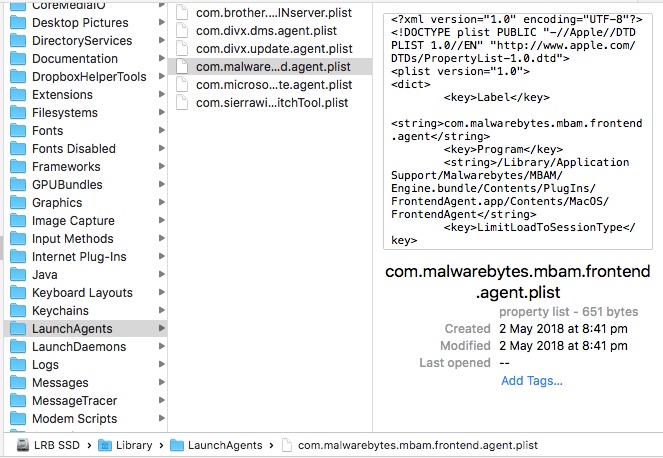The image size is (663, 458).
Task: Click the Filesystems folder icon
Action: tap(18, 112)
